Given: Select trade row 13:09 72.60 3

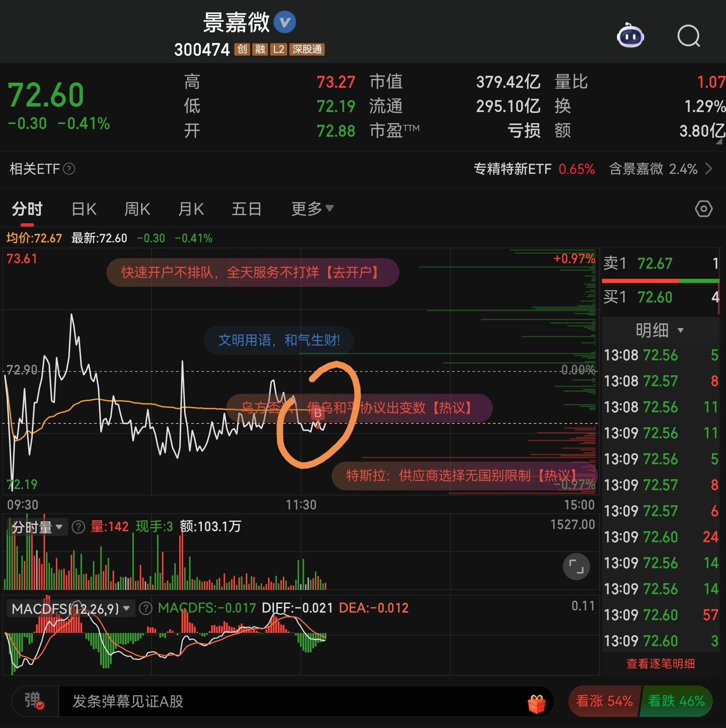Looking at the screenshot, I should pos(661,641).
